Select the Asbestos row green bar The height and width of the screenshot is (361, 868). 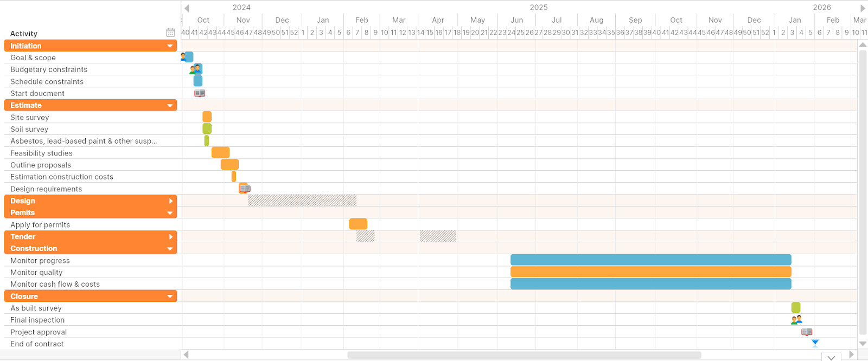pyautogui.click(x=207, y=140)
